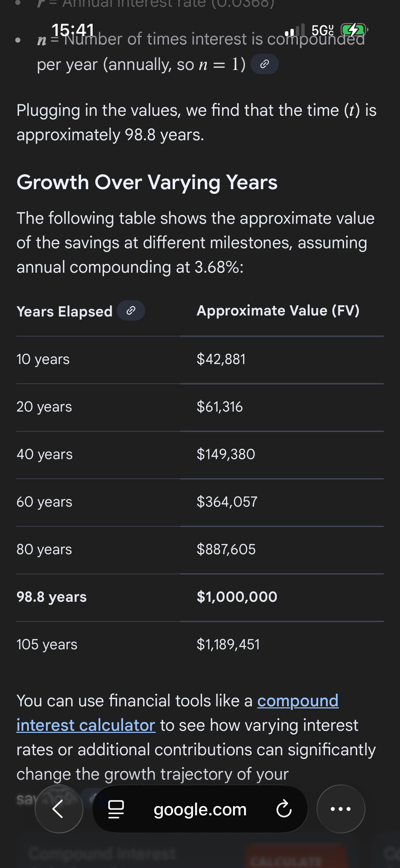Reload the page using refresh icon
This screenshot has height=868, width=400.
click(x=284, y=809)
